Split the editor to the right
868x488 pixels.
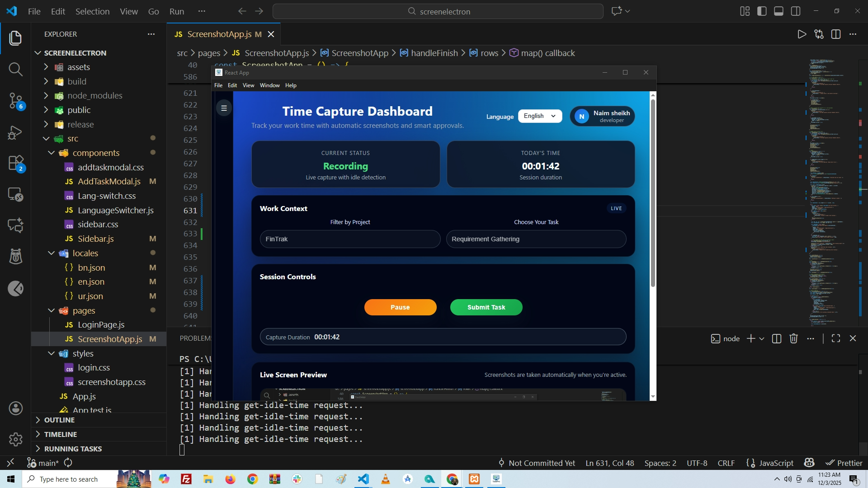pyautogui.click(x=836, y=34)
